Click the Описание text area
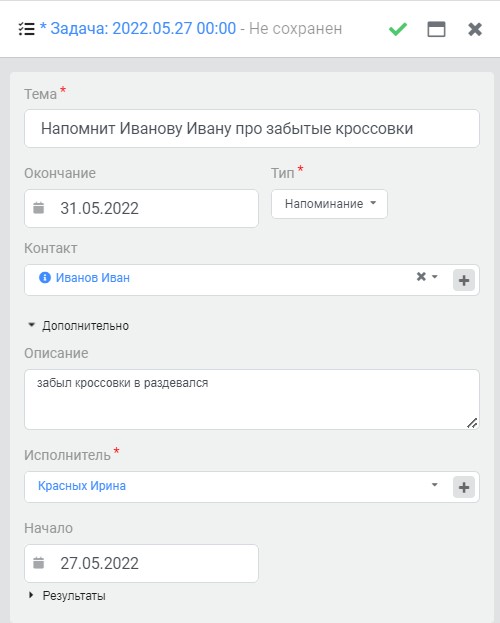This screenshot has width=500, height=623. (252, 399)
